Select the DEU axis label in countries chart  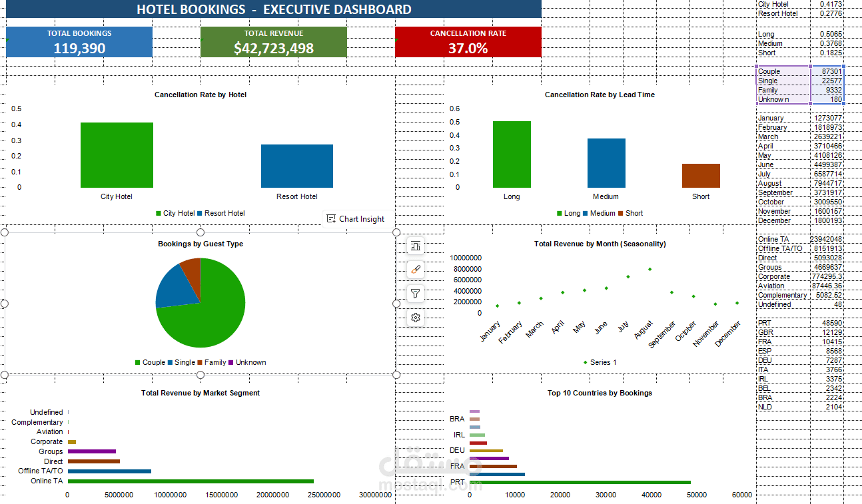pyautogui.click(x=457, y=450)
